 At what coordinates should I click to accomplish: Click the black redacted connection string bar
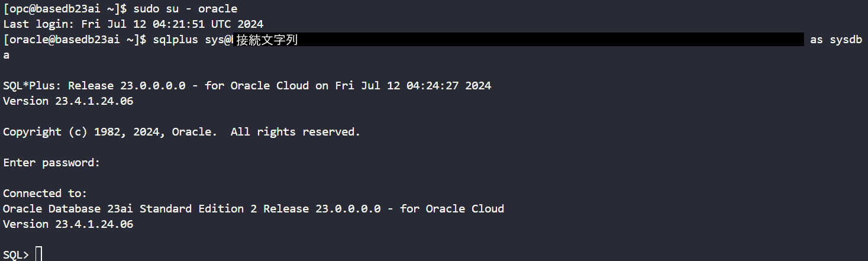(550, 40)
